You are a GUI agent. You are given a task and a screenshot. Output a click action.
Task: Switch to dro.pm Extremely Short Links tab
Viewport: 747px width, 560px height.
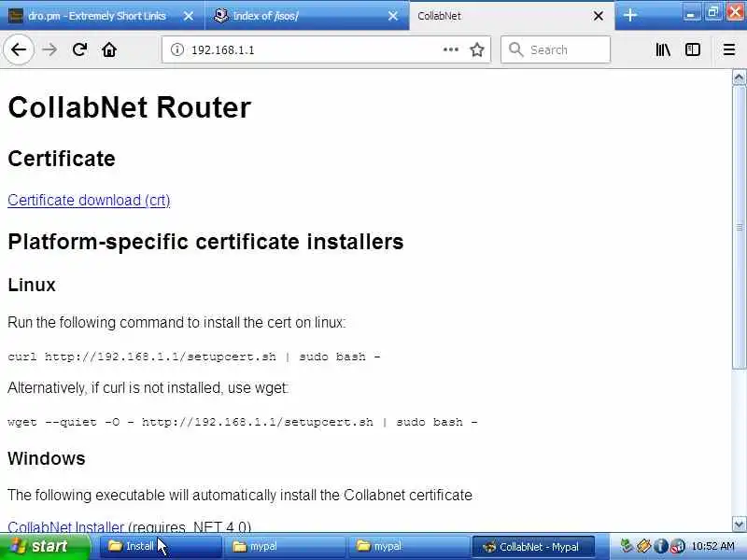click(x=103, y=16)
